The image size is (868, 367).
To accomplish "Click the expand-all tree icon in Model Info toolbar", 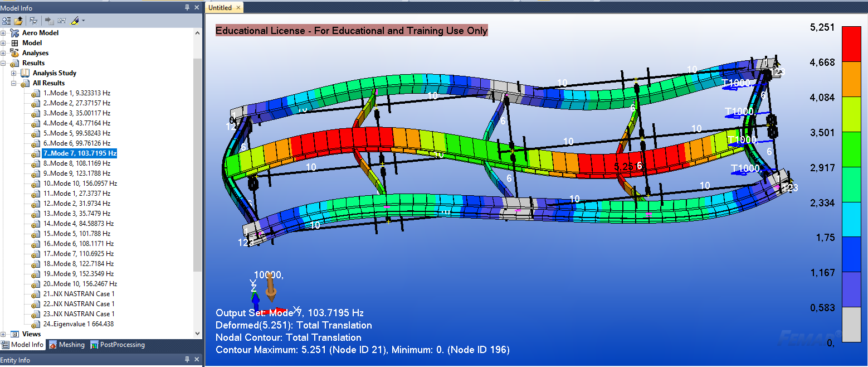I will point(7,21).
